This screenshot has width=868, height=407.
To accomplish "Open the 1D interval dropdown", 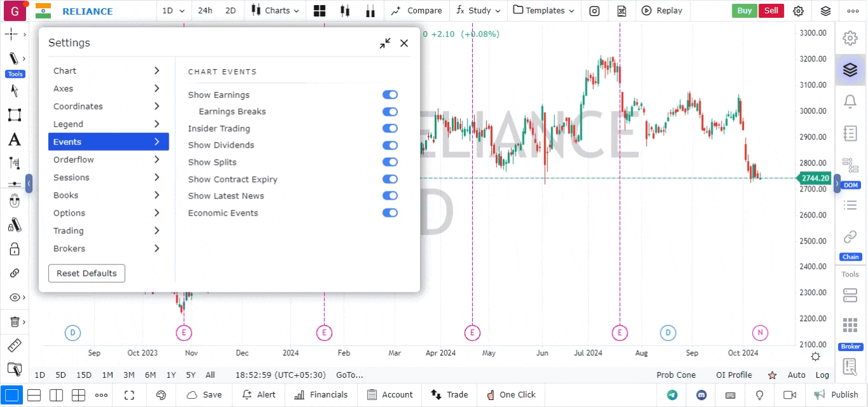I will click(x=173, y=11).
